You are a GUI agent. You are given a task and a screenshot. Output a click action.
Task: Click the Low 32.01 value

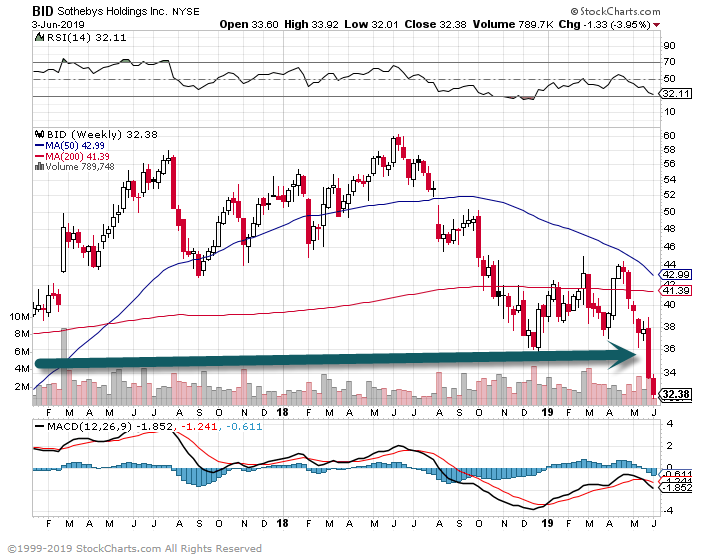click(x=371, y=24)
